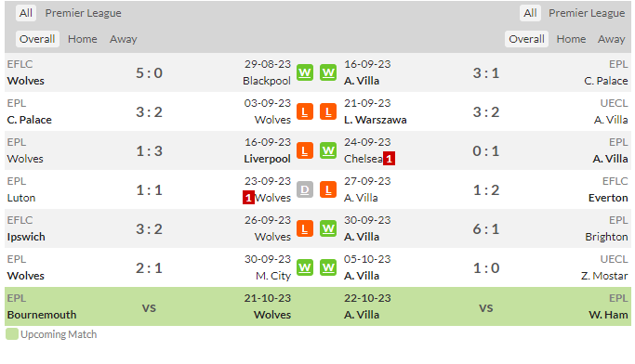
Task: Switch left panel to Home matches
Action: pyautogui.click(x=82, y=39)
